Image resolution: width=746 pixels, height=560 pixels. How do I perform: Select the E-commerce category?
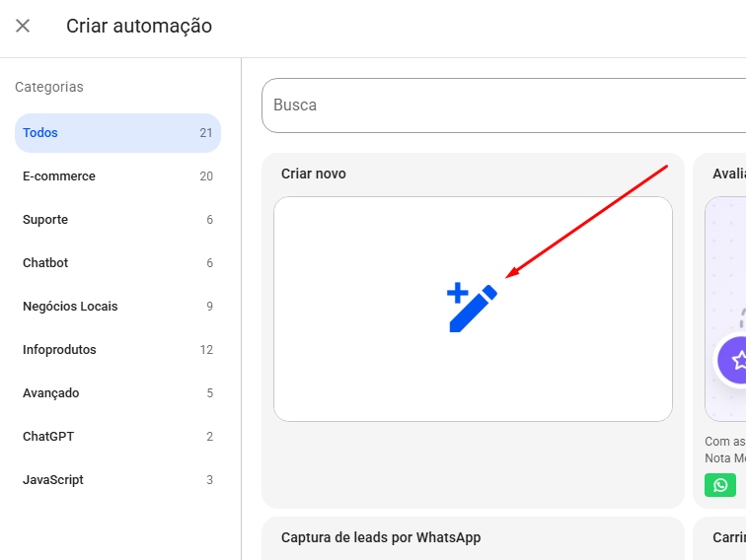coord(117,176)
